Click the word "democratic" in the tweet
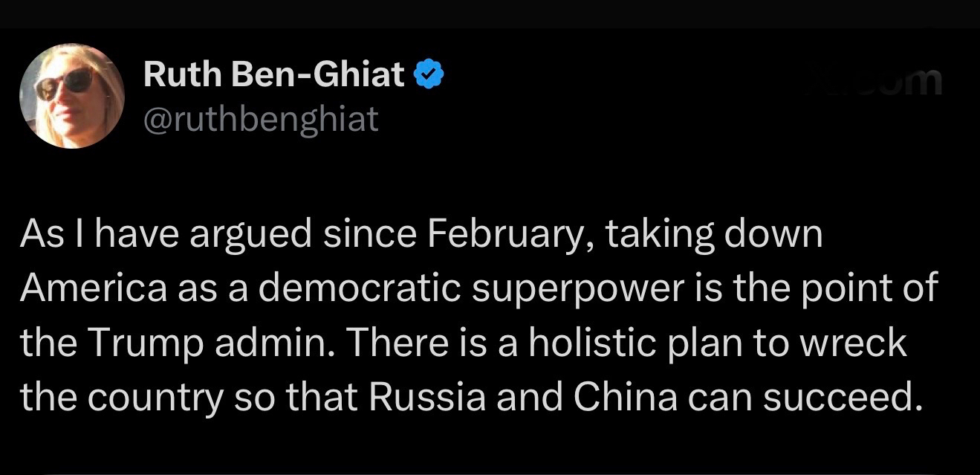 coord(360,289)
